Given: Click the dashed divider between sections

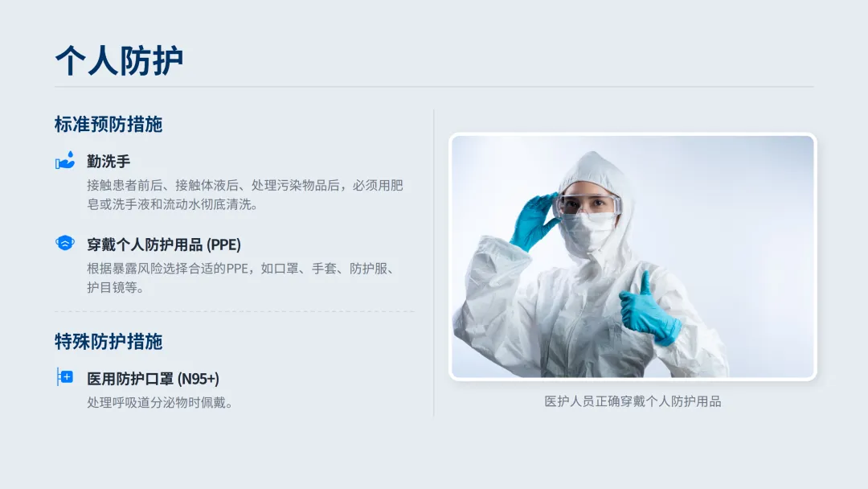Looking at the screenshot, I should 234,311.
